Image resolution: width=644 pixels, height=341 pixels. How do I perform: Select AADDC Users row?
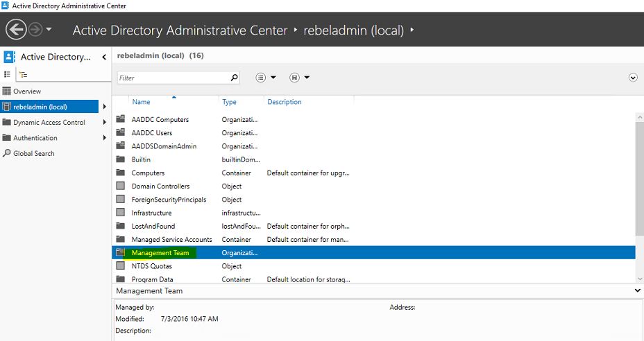(x=373, y=133)
